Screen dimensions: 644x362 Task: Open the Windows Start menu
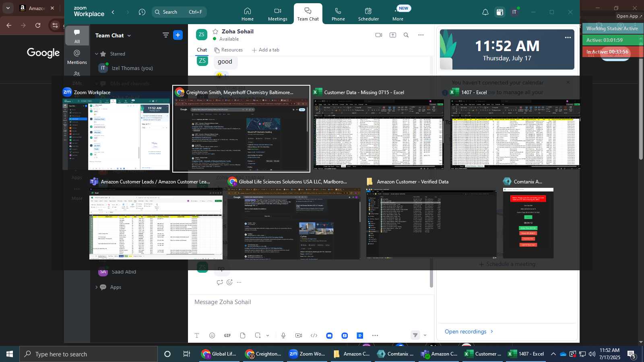coord(10,354)
